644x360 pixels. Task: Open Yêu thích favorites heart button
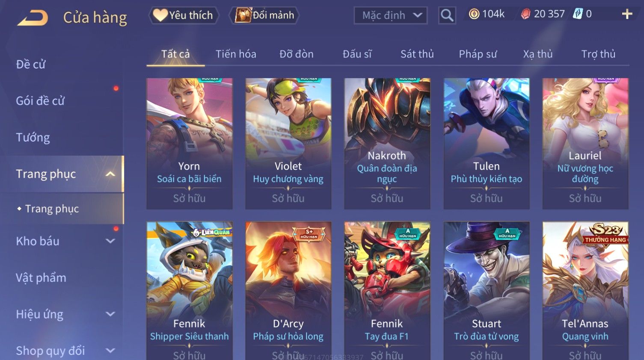point(184,15)
